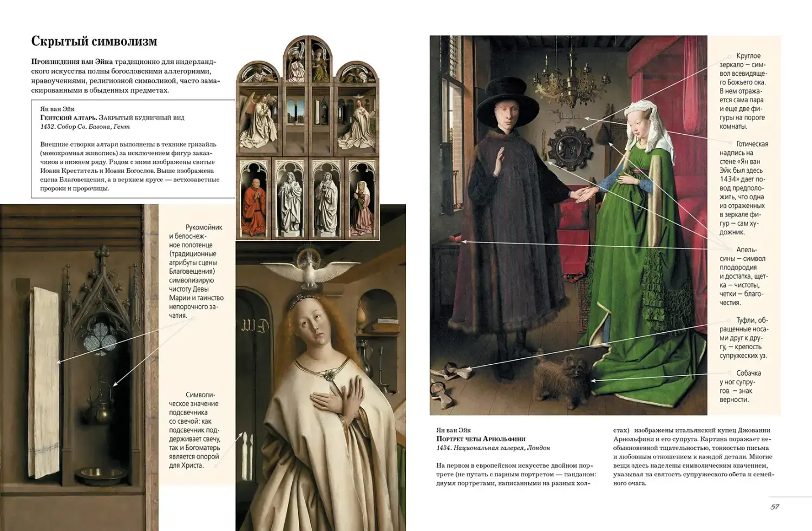Select the annotation starting "Апельсины — символ плодородия"

click(743, 276)
